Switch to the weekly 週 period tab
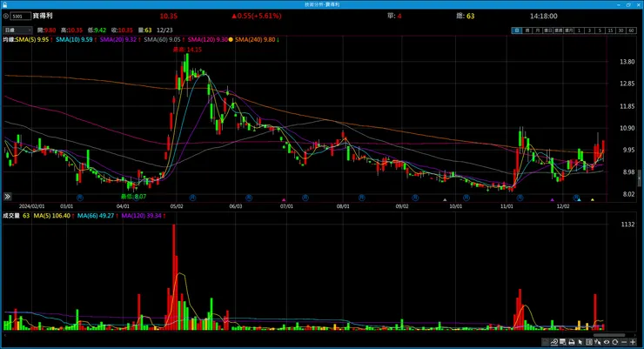 [x=527, y=30]
